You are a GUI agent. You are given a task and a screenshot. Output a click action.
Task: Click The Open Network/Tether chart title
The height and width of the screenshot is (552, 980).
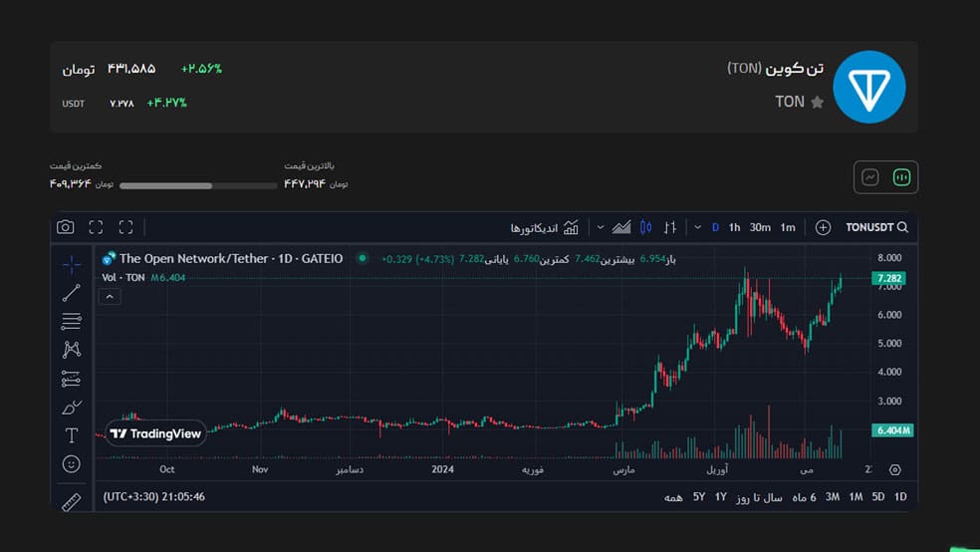coord(231,258)
